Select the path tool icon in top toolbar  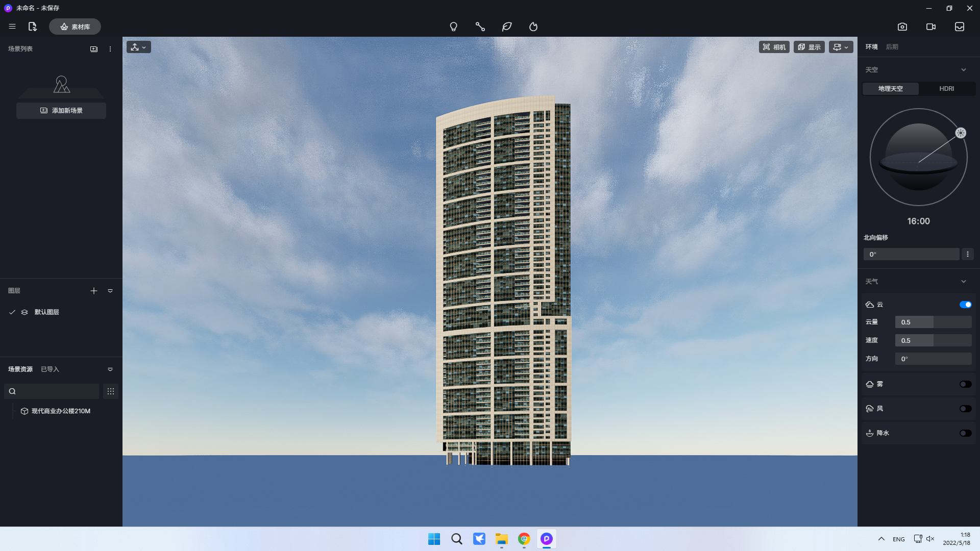(x=480, y=27)
